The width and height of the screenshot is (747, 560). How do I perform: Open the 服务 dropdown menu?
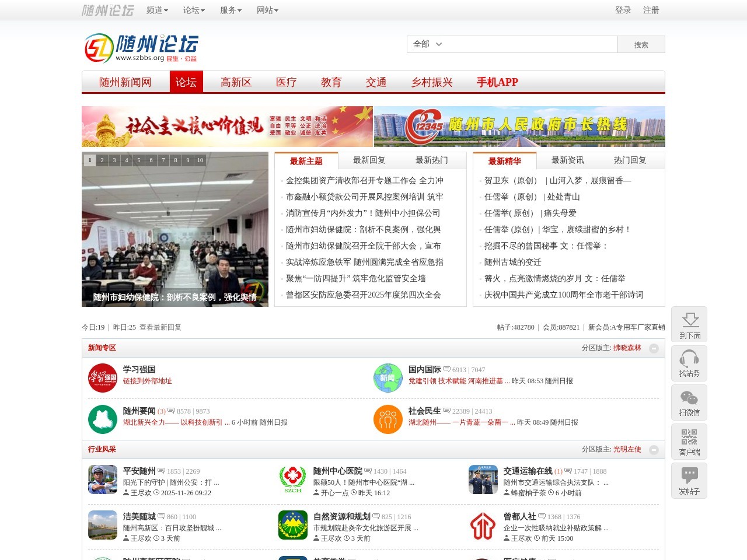point(230,10)
